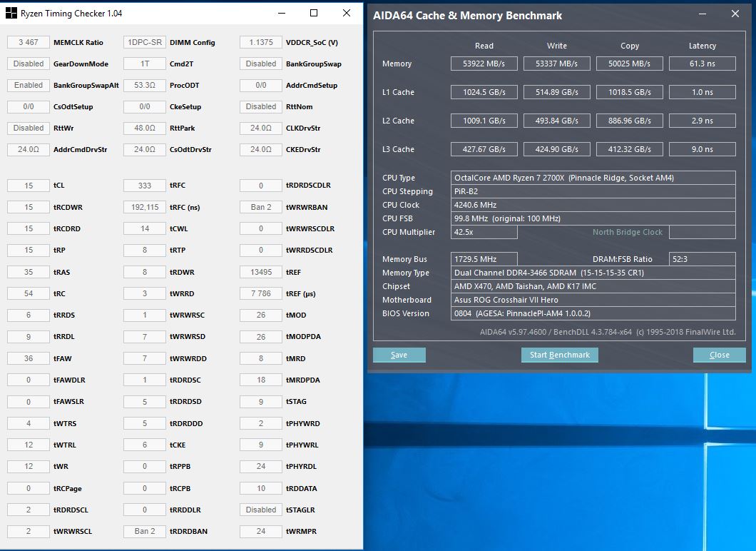
Task: Click the tWTRL value 12 field
Action: [x=29, y=445]
